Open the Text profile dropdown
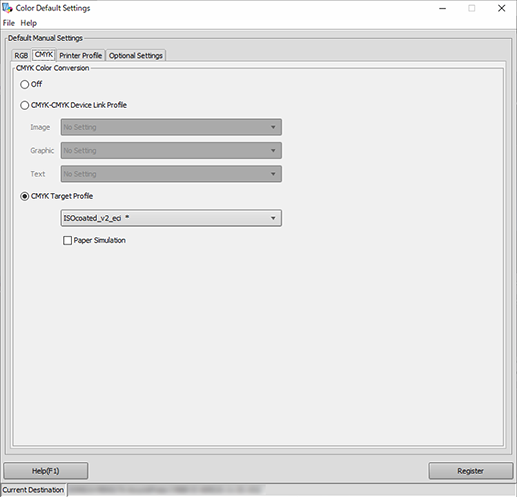 click(x=171, y=174)
